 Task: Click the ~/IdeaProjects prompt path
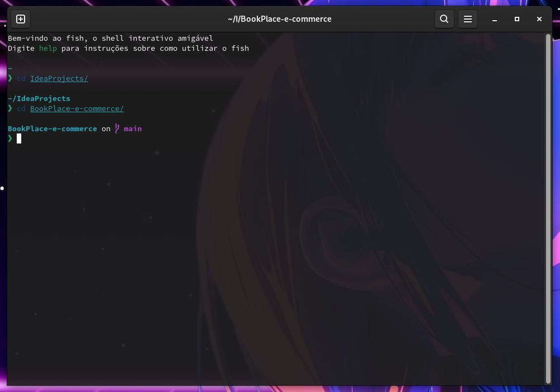[x=39, y=99]
